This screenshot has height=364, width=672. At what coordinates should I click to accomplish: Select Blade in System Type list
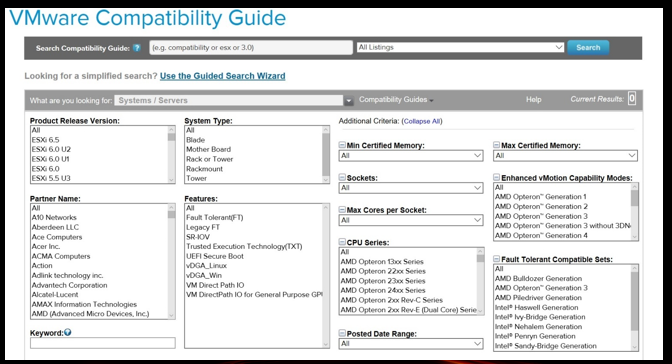195,140
